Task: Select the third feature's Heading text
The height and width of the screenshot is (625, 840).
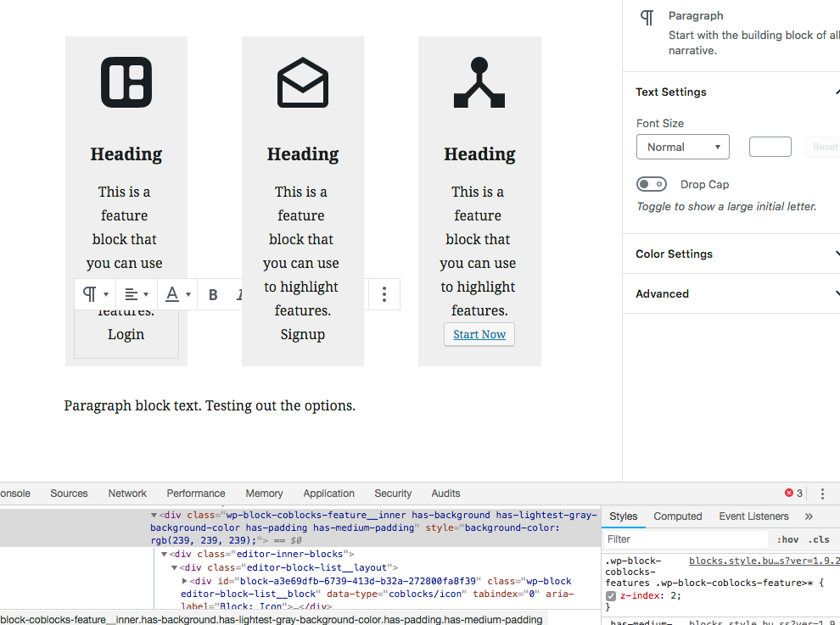Action: tap(479, 154)
